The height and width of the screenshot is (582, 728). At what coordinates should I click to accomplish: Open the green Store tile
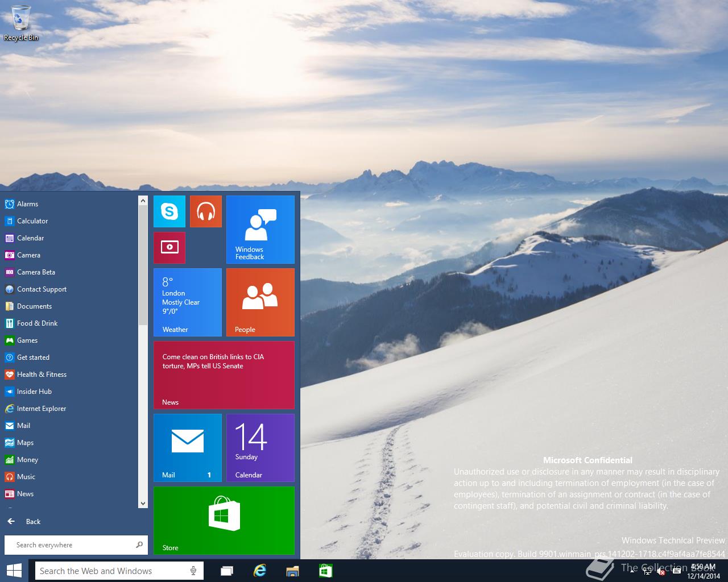pyautogui.click(x=224, y=521)
